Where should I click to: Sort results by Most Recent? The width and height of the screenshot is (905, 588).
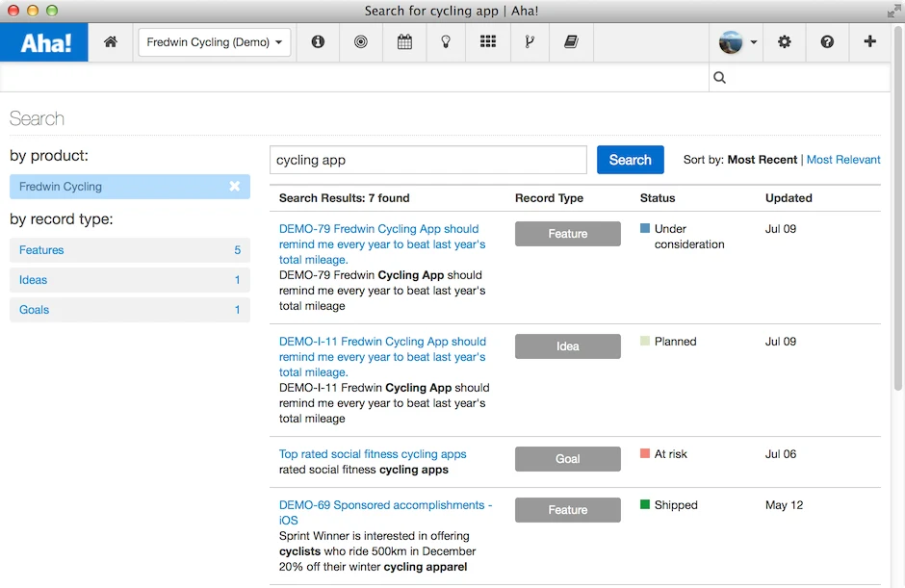coord(762,160)
